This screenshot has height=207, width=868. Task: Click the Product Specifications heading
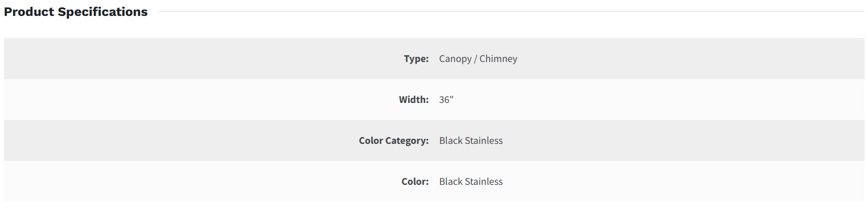pos(76,12)
